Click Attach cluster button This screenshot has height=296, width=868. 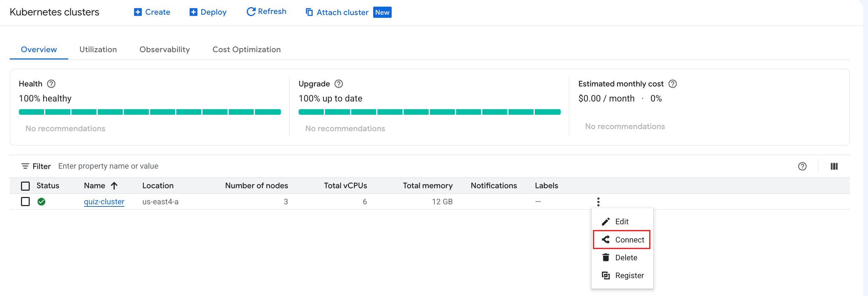(337, 12)
